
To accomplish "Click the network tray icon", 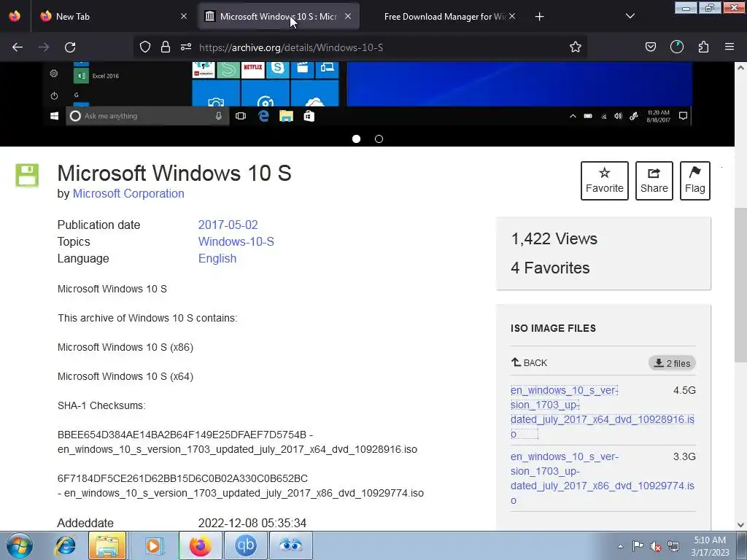I will pos(673,546).
